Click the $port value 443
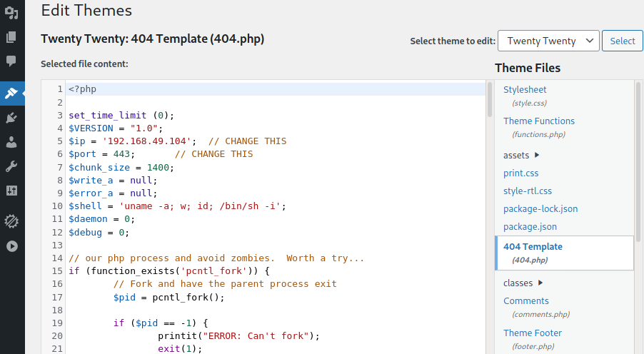 pyautogui.click(x=121, y=154)
